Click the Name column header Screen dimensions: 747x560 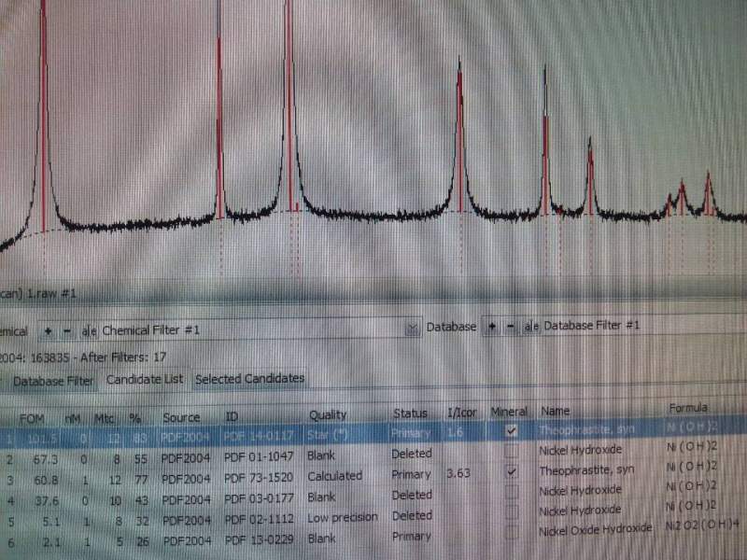pyautogui.click(x=555, y=411)
